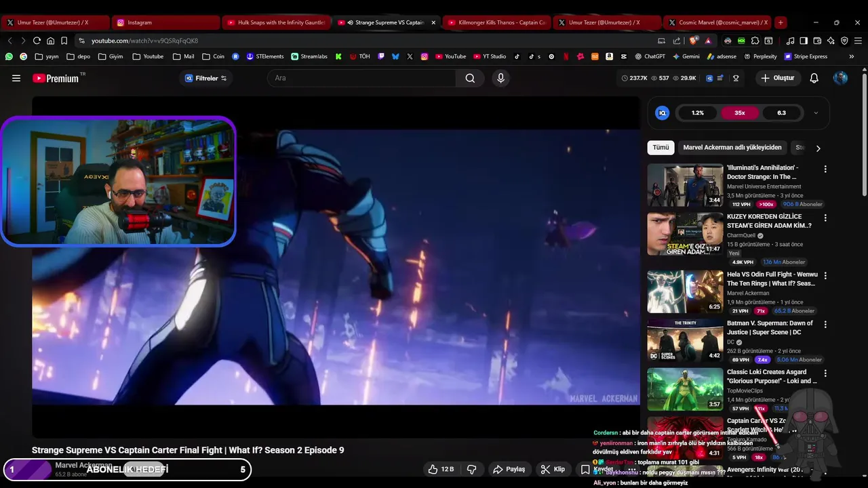Open Leo AI sparkle icon
Screen dimensions: 868x488
pos(831,41)
